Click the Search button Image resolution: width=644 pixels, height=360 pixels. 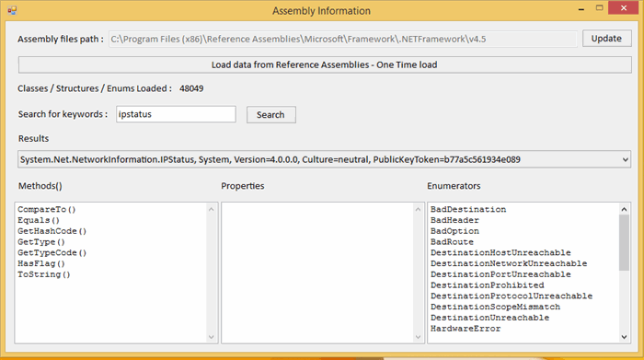[x=270, y=115]
